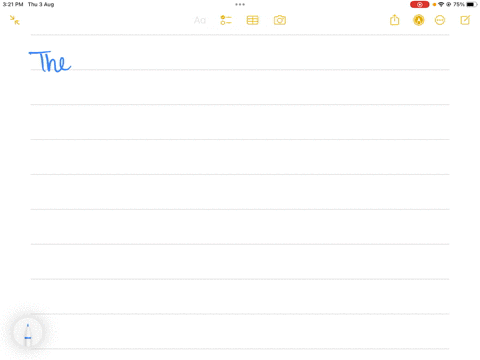
Task: Tap the red screen recording indicator
Action: click(x=419, y=4)
